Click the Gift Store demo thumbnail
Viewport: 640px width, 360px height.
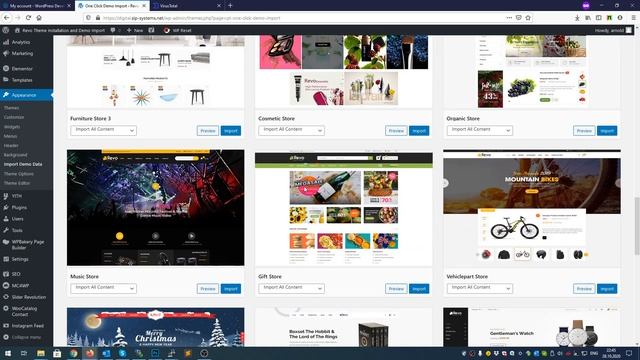(x=344, y=208)
